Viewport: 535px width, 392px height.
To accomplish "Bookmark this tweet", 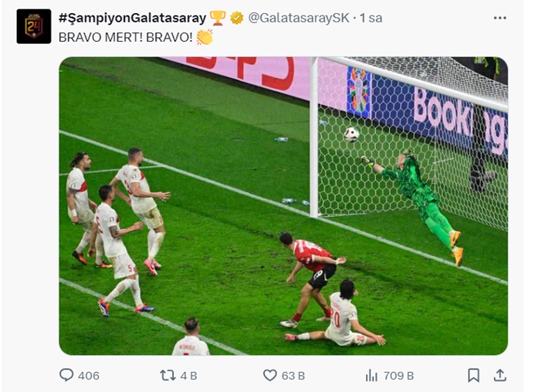I will pyautogui.click(x=473, y=375).
